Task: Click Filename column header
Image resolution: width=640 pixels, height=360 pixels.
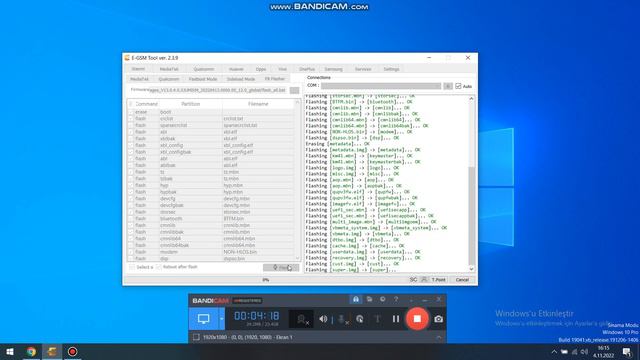Action: point(258,104)
